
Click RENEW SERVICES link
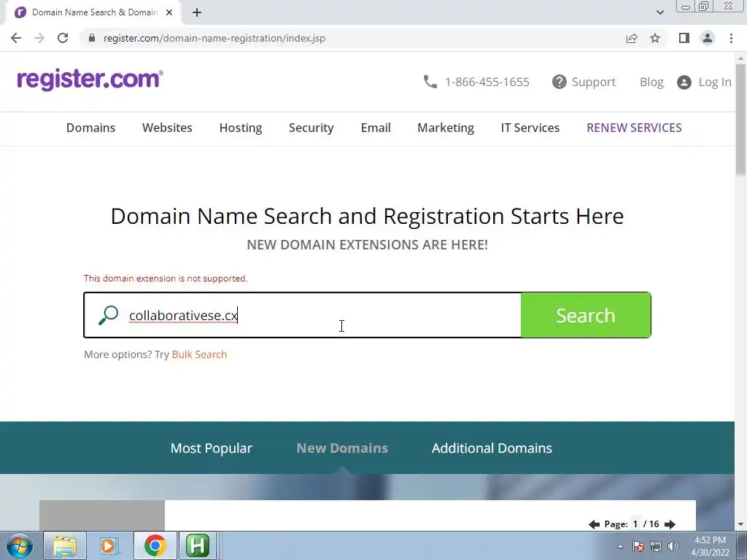[634, 128]
